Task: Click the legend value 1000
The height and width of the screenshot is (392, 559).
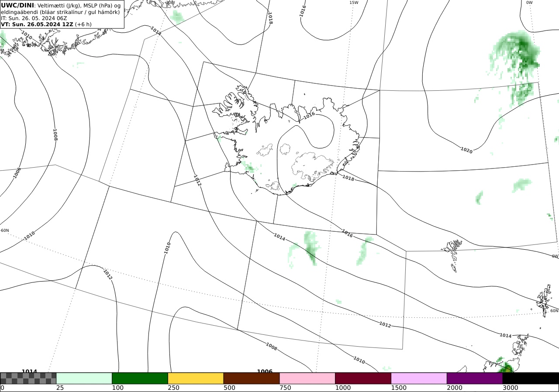Action: (343, 388)
